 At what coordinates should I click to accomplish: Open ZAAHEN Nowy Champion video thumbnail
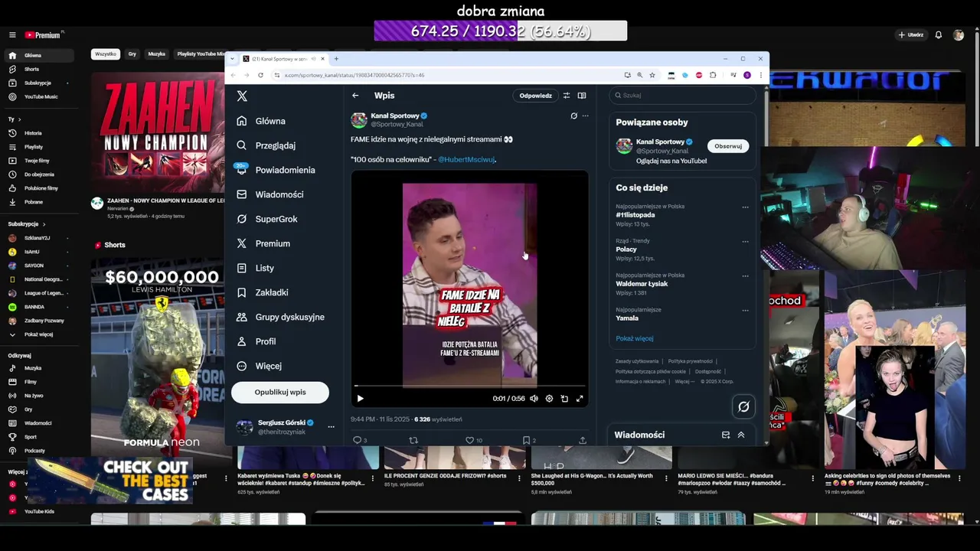158,134
